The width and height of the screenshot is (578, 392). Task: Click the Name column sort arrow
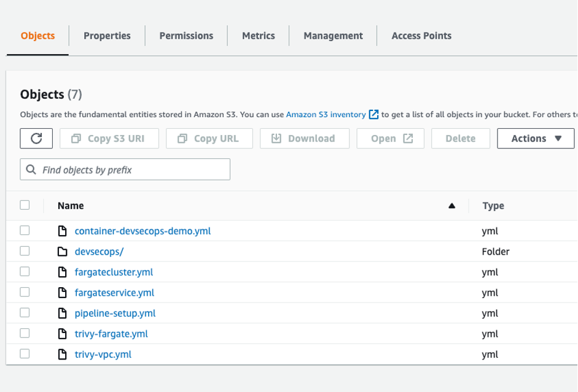coord(452,206)
